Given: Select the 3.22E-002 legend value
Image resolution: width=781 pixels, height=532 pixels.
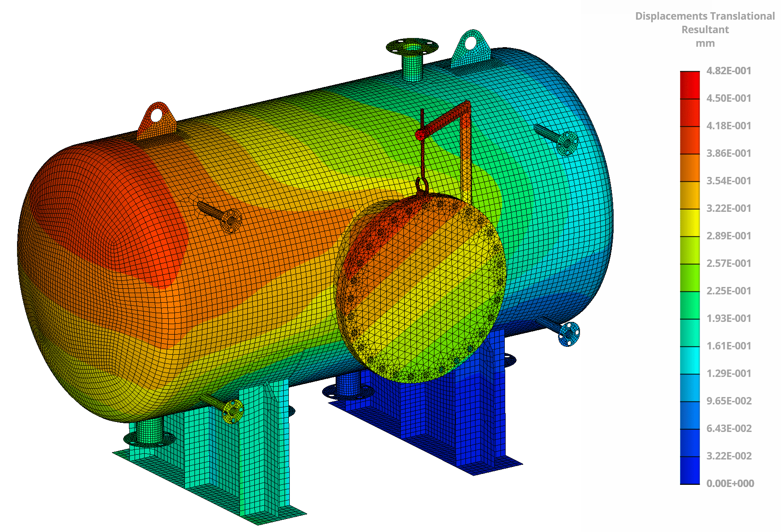Looking at the screenshot, I should pos(729,456).
